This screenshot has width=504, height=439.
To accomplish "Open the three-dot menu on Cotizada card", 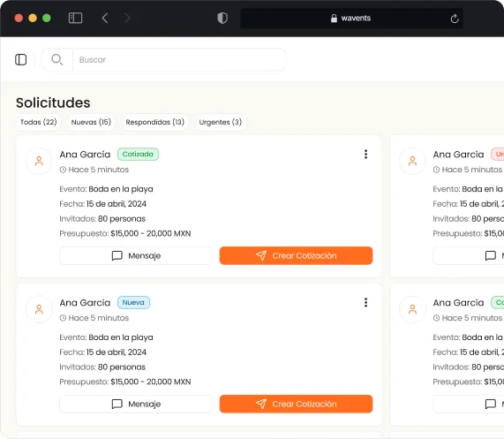I will 365,155.
